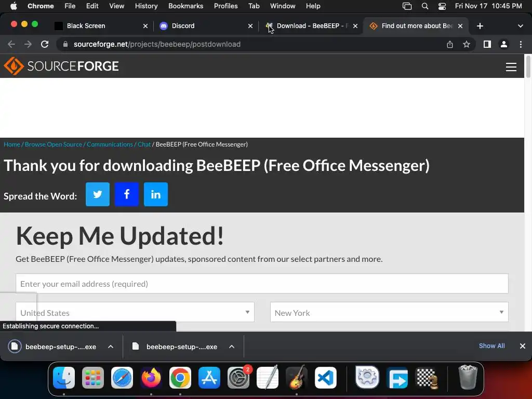The image size is (532, 399).
Task: Share on Facebook button
Action: [x=127, y=194]
